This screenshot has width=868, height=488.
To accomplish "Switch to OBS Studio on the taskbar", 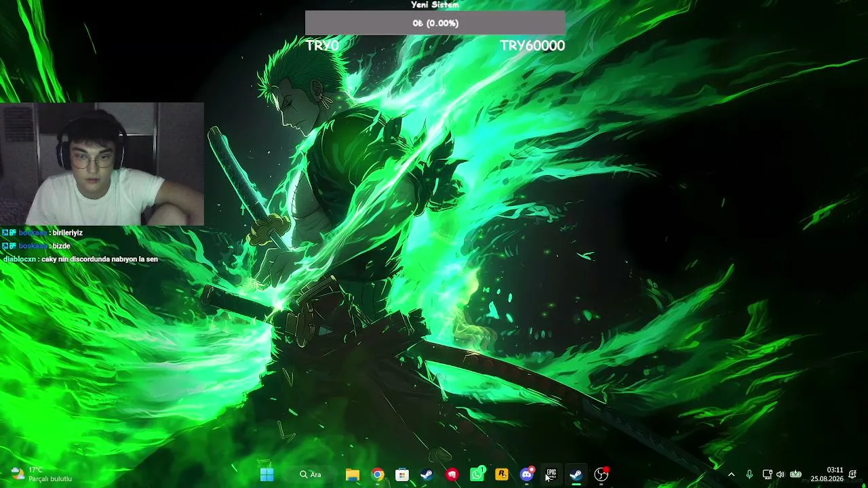I will 601,474.
